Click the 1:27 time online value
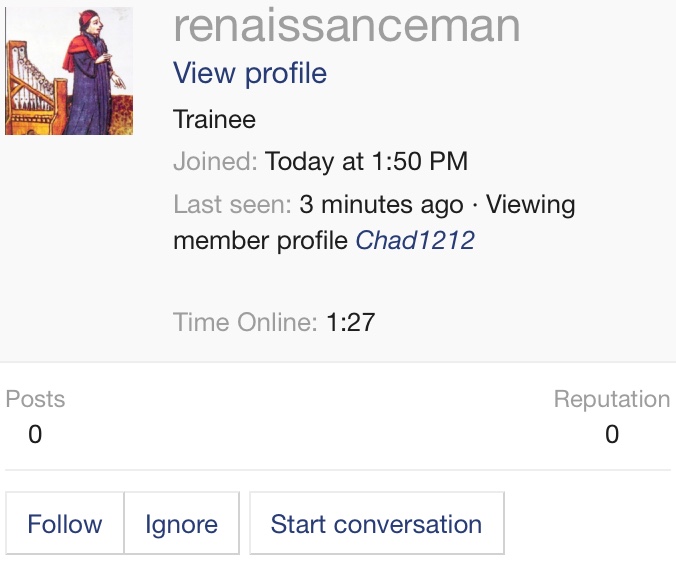 [x=350, y=322]
